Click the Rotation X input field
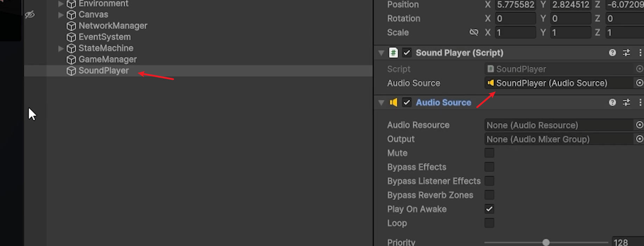Viewport: 644px width, 246px height. point(515,19)
